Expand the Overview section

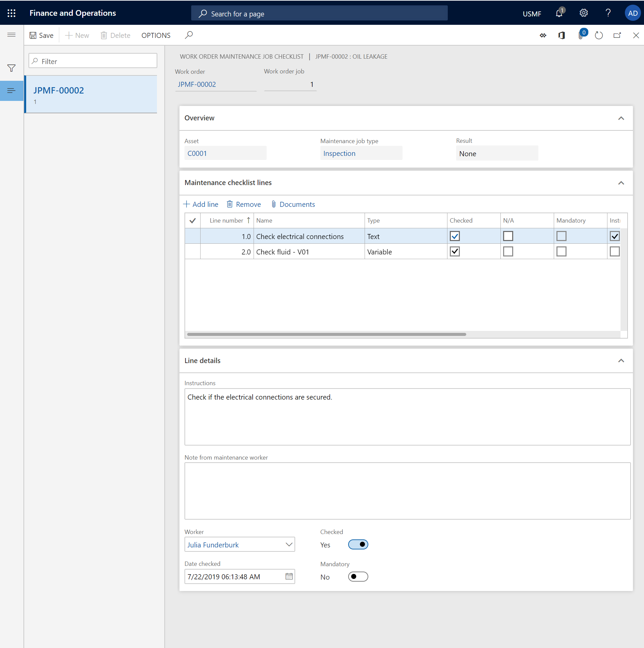621,118
